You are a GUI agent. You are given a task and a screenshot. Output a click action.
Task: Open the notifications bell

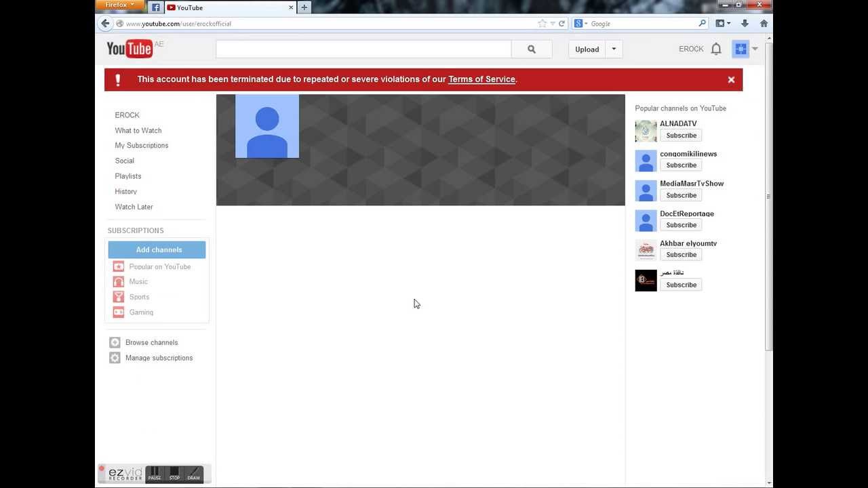click(716, 49)
